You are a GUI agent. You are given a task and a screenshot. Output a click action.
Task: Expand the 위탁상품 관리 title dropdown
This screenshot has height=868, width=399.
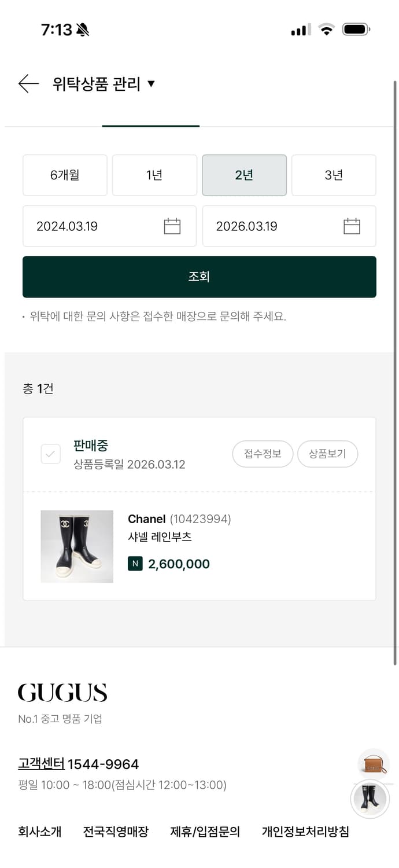coord(152,83)
